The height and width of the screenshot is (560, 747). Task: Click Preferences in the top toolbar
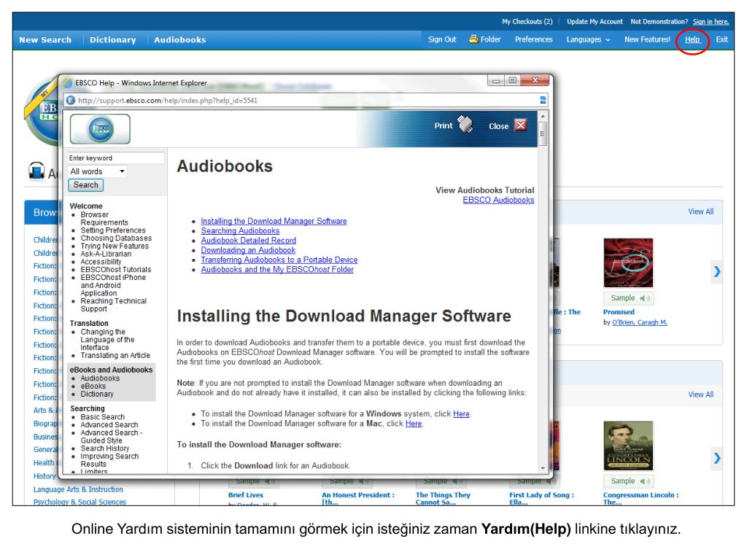(533, 39)
